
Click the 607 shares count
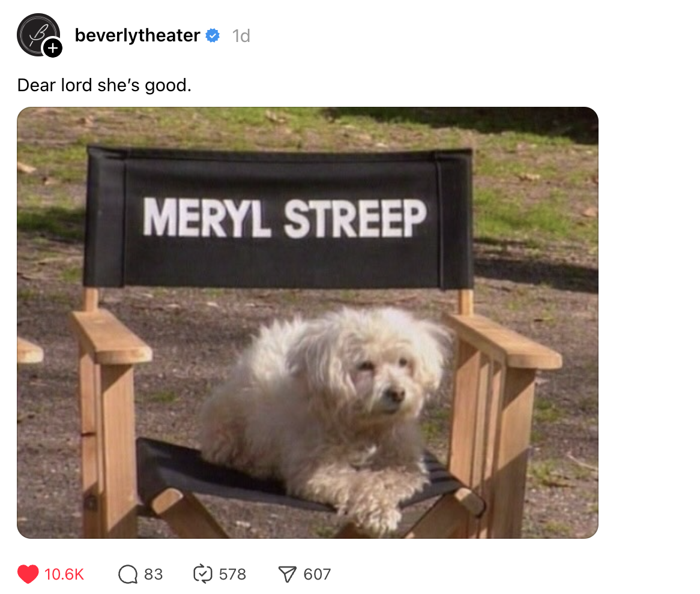click(317, 574)
